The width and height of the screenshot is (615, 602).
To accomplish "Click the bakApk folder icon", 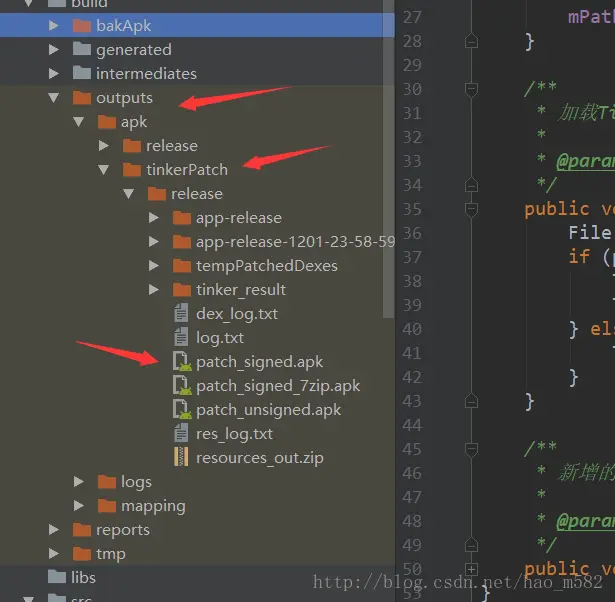I will coord(82,25).
